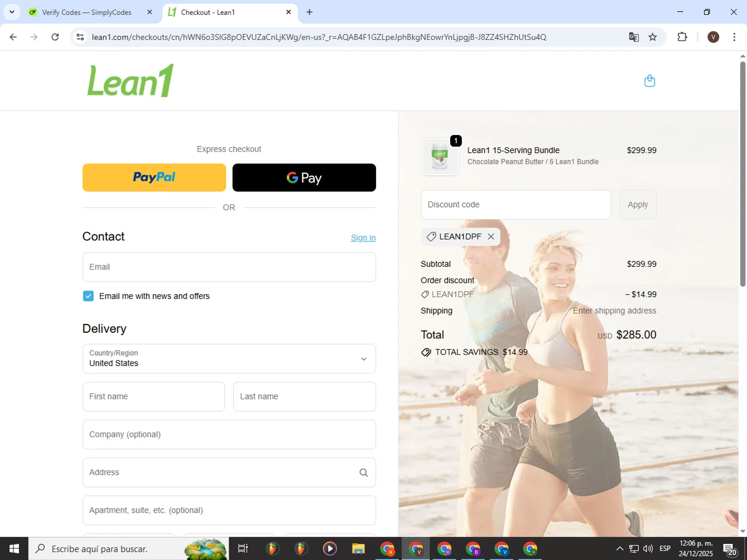747x560 pixels.
Task: Pay with the Google Pay button
Action: point(304,178)
